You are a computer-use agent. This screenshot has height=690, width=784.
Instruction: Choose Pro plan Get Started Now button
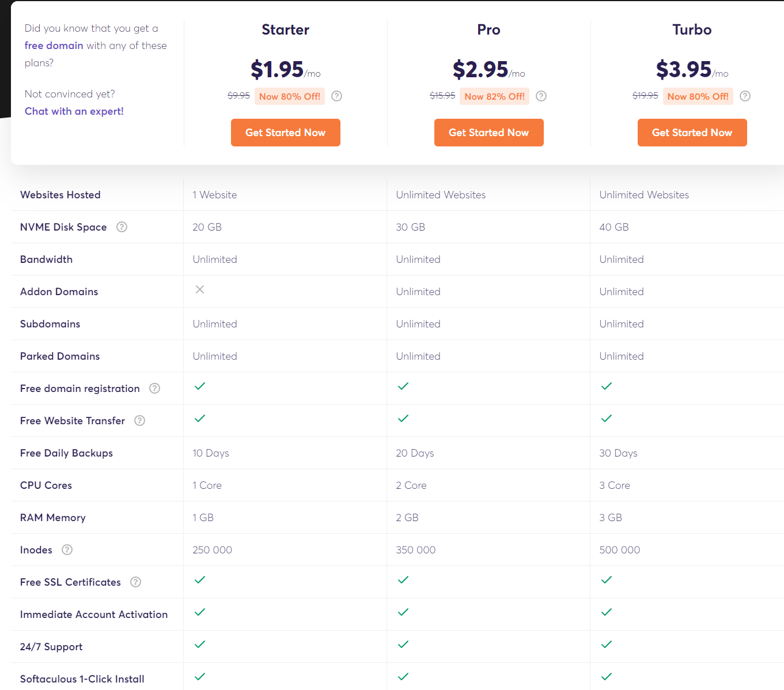pyautogui.click(x=489, y=133)
